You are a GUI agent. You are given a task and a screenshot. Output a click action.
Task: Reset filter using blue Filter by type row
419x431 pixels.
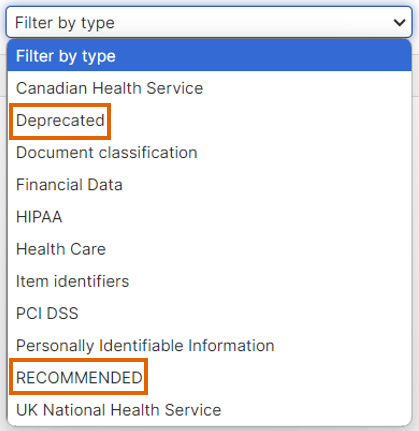click(209, 56)
